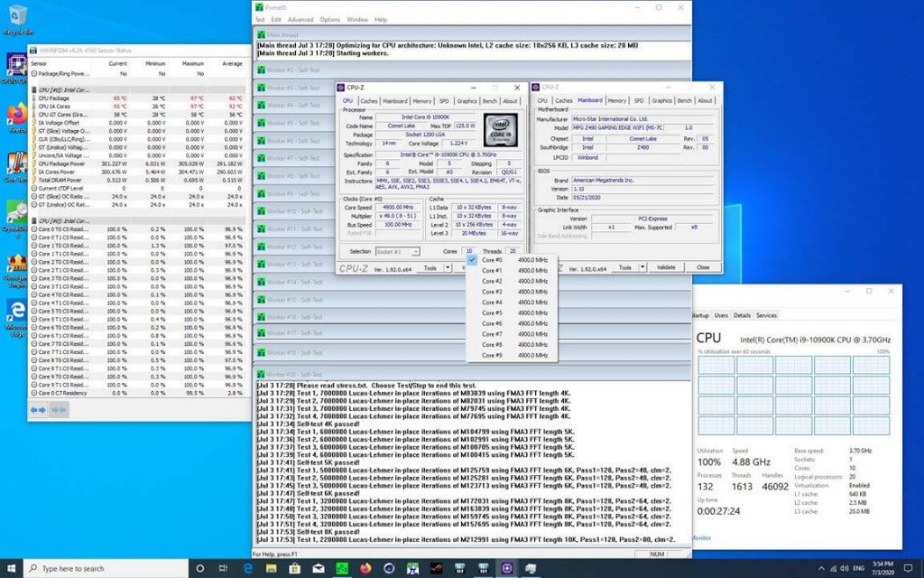Viewport: 924px width, 578px height.
Task: Select Core #1 in the core clocks menu
Action: tap(511, 270)
